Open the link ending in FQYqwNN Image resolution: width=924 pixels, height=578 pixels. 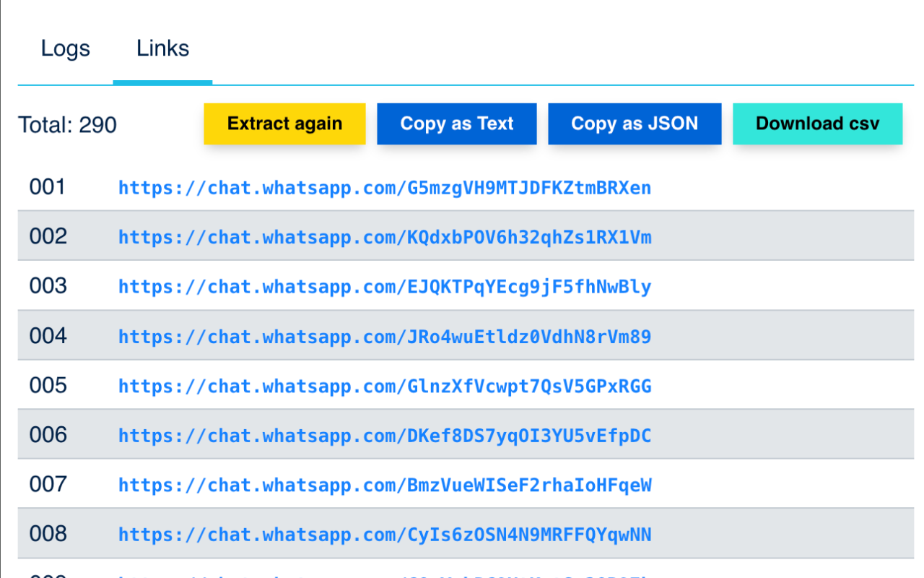click(x=385, y=534)
